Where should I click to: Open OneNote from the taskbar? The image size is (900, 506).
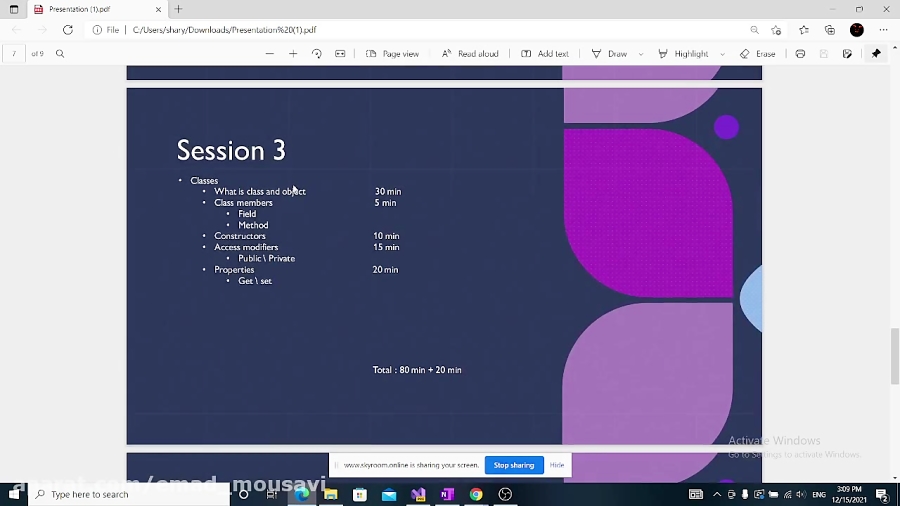click(x=447, y=494)
